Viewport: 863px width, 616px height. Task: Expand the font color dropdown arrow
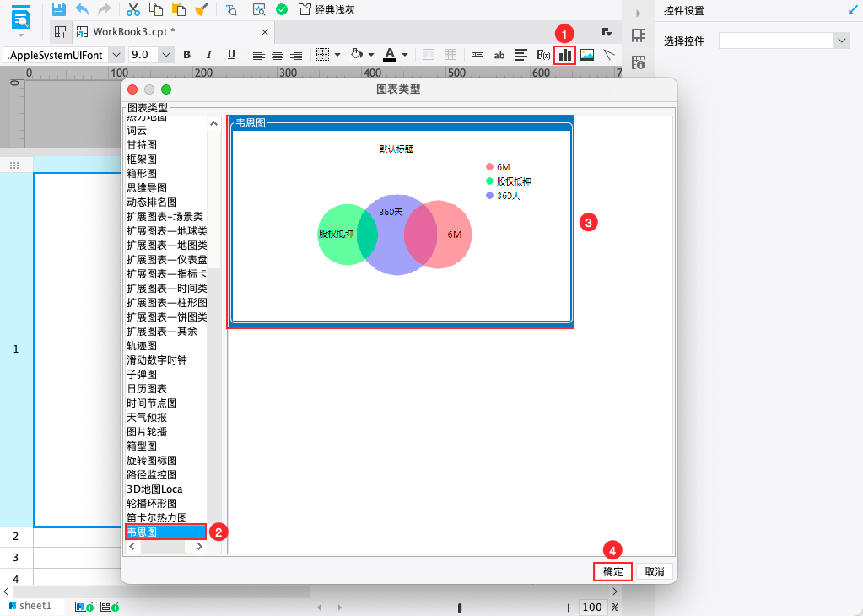pos(405,55)
